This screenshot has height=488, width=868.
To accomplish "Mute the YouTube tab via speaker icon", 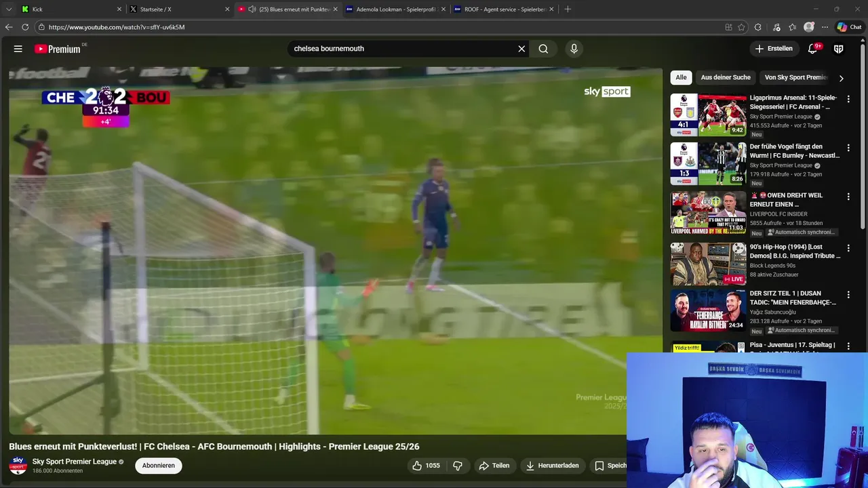I will click(252, 9).
